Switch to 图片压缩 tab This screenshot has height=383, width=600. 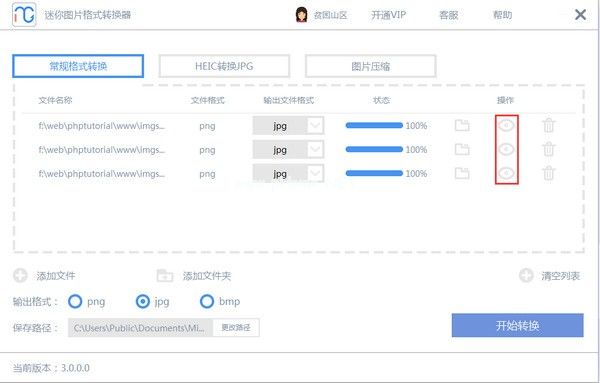(x=370, y=66)
